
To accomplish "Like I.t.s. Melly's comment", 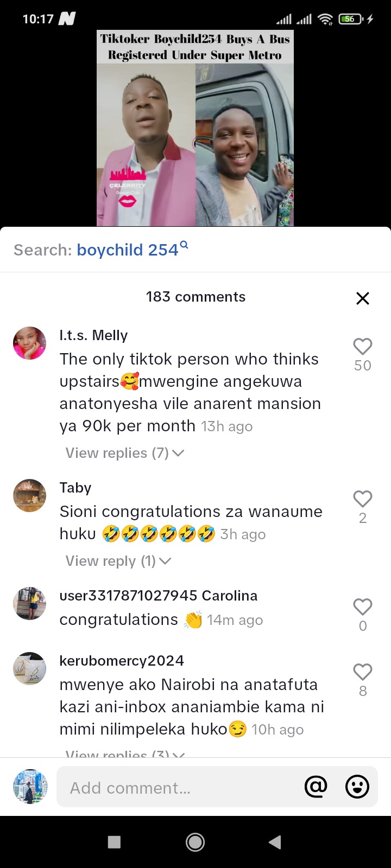I will (x=362, y=346).
